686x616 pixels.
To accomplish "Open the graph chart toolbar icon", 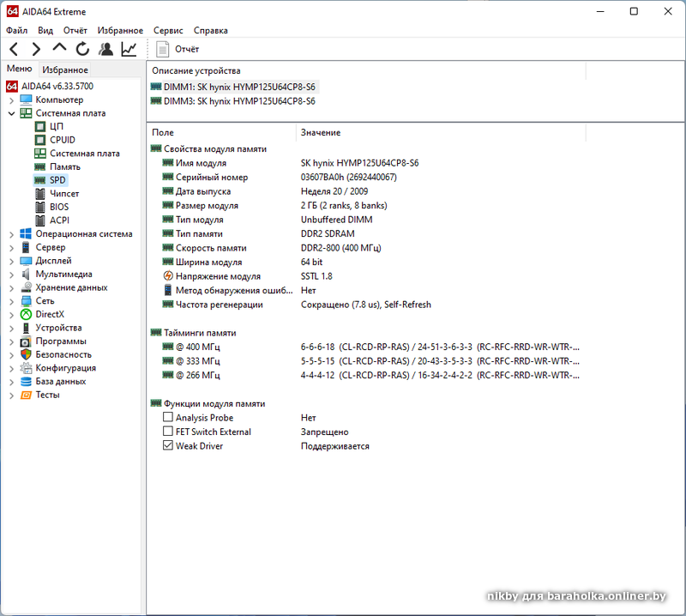I will [x=129, y=49].
